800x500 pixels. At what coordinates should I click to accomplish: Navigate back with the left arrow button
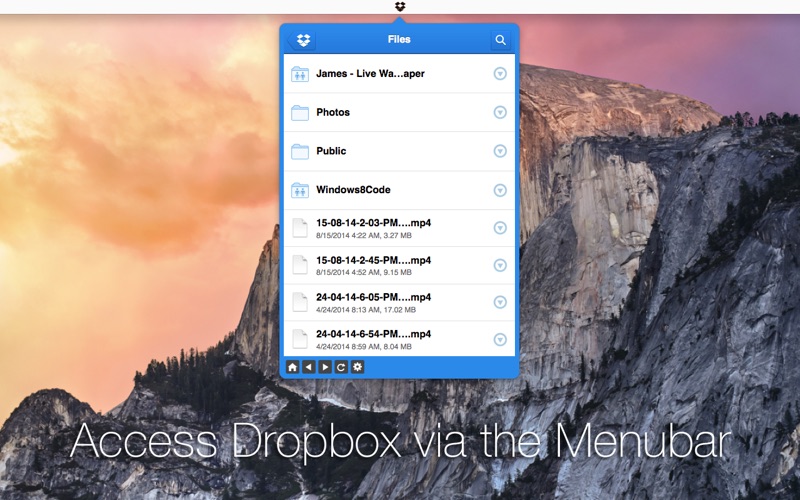pos(308,367)
